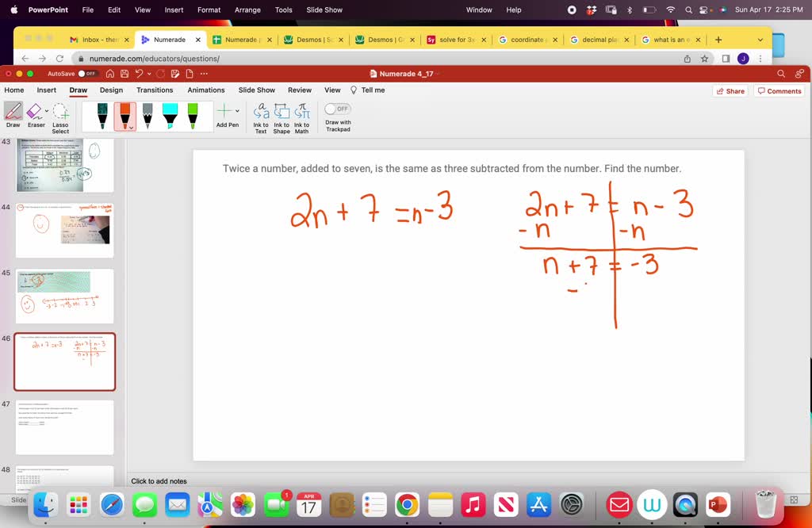Select the orange pen

click(x=123, y=113)
